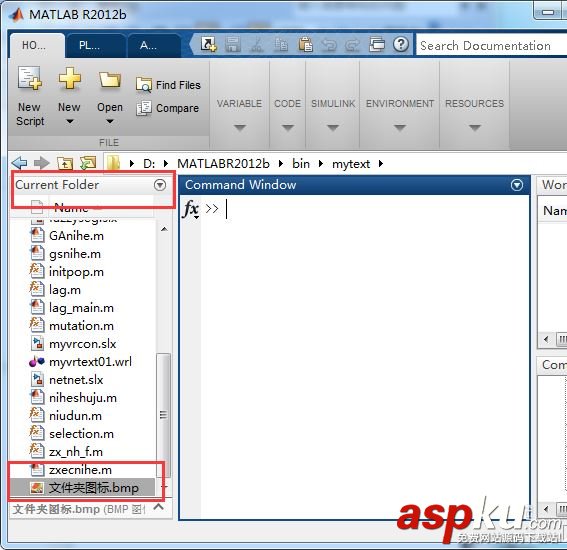This screenshot has width=567, height=550.
Task: Click the Cut scissors icon
Action: (x=257, y=45)
